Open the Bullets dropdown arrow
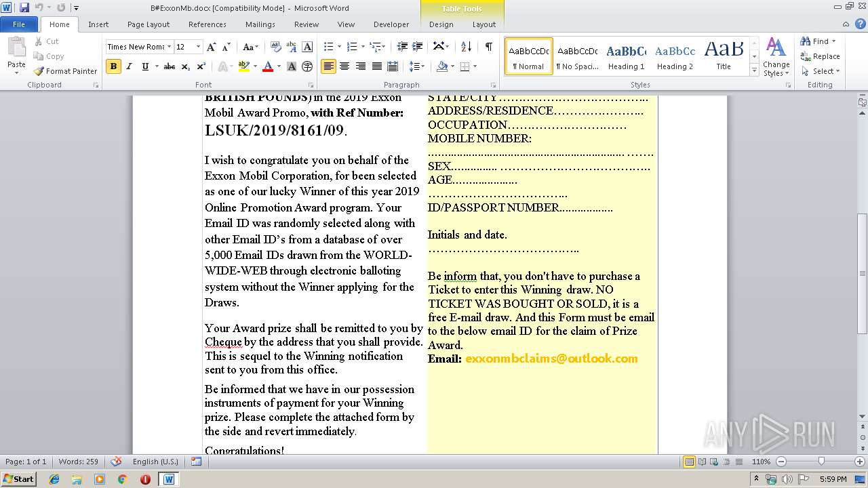This screenshot has width=868, height=488. click(x=339, y=47)
